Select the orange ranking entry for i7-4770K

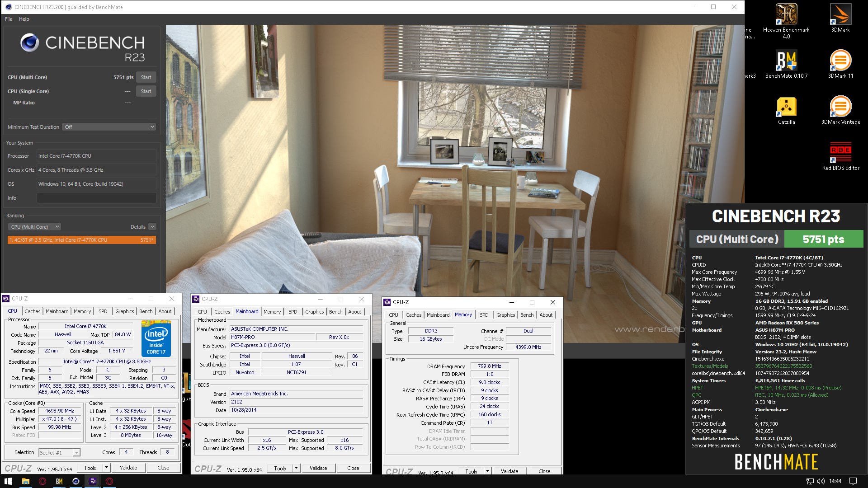81,240
